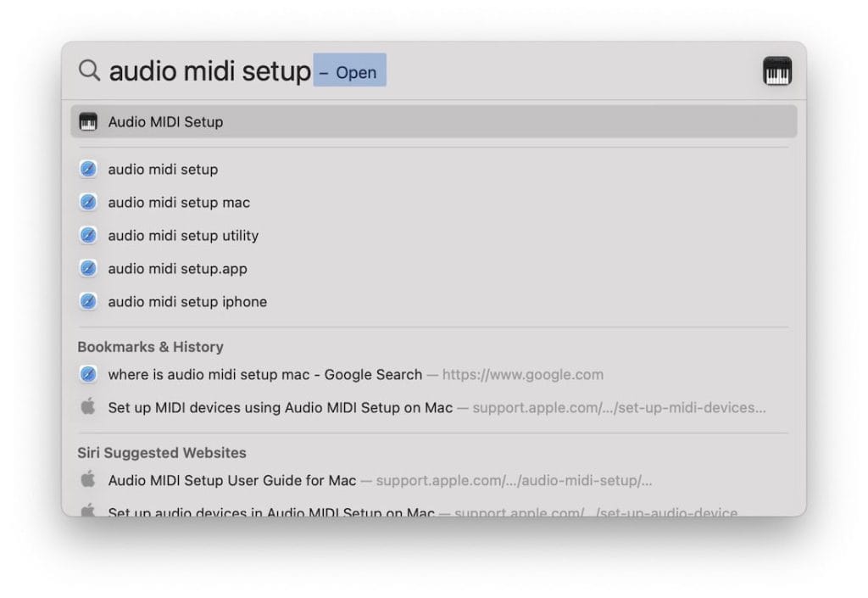Screen dimensions: 868x598
Task: Click Safari icon beside 'audio midi setup utility'
Action: click(x=88, y=236)
